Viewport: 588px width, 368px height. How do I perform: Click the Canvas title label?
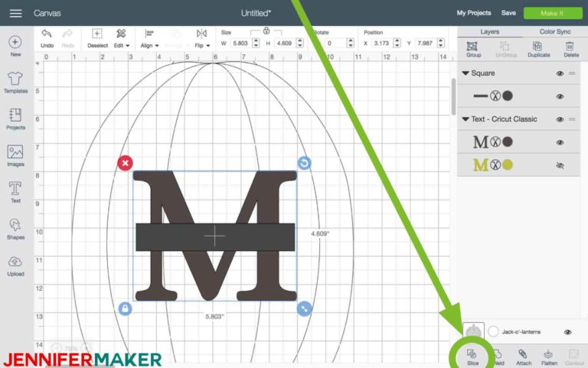(x=47, y=13)
